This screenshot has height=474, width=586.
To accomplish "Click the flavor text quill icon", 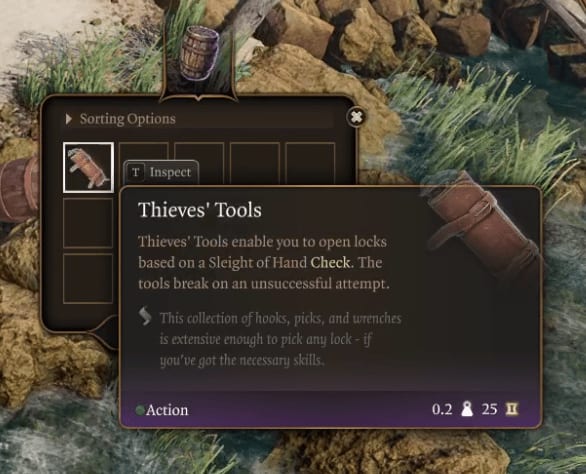I will [145, 316].
